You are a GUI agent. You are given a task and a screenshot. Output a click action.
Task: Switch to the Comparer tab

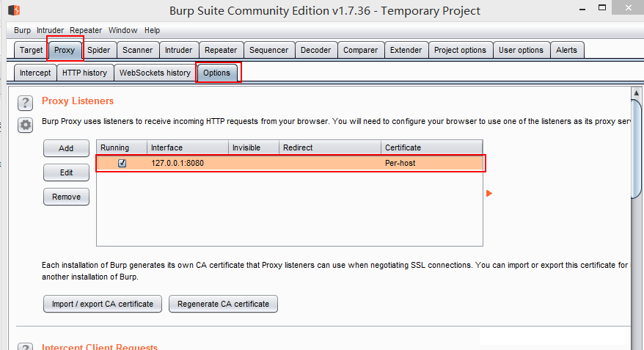coord(361,50)
